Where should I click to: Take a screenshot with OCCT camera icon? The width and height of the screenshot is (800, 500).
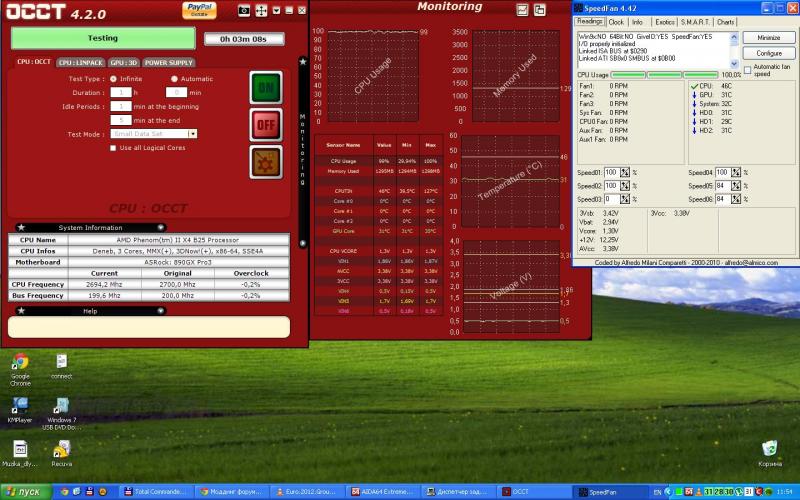244,10
